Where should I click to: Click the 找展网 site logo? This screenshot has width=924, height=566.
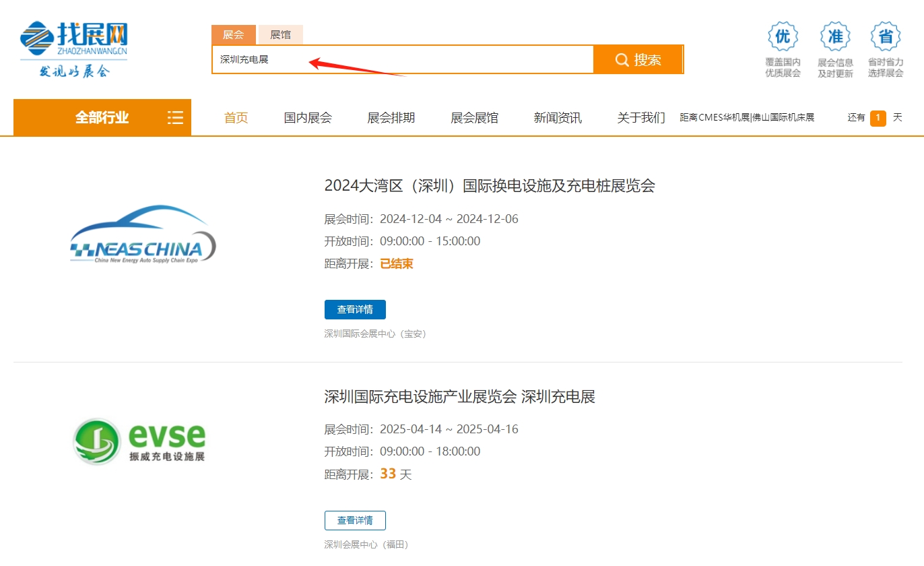[x=73, y=50]
